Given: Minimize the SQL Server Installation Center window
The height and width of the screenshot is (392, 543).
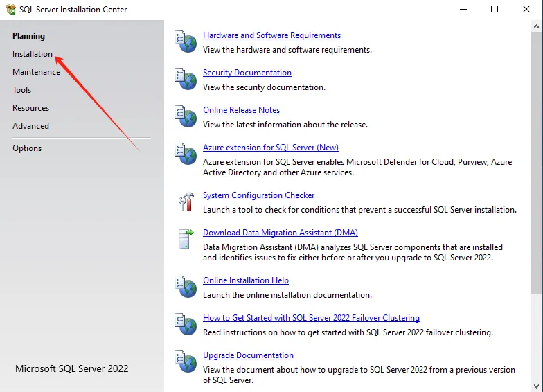Looking at the screenshot, I should point(463,10).
